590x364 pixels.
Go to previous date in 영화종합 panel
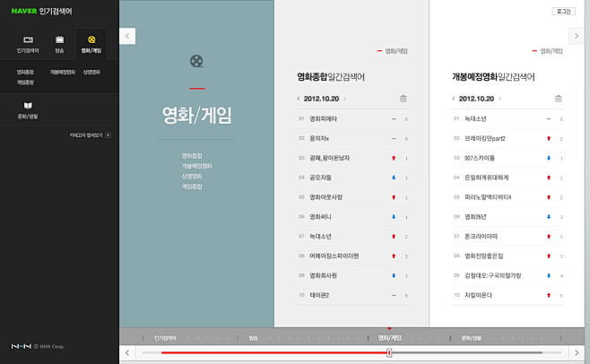299,99
